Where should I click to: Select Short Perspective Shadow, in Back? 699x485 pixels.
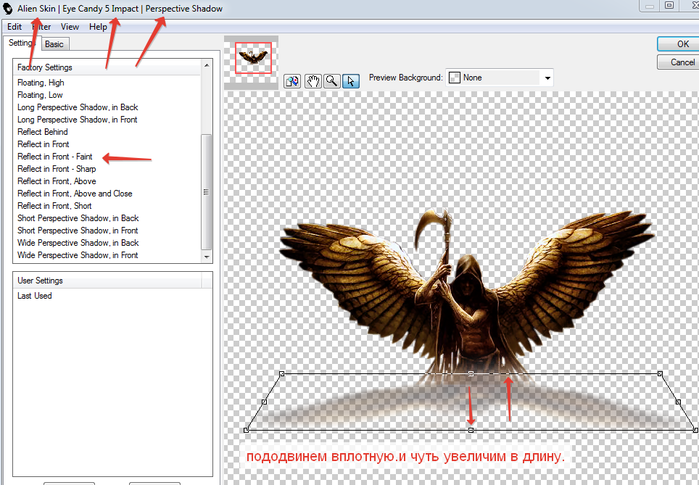pyautogui.click(x=78, y=218)
